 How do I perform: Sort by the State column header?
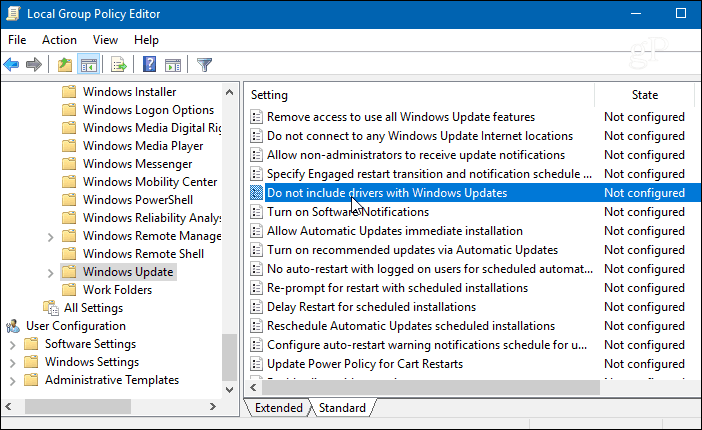(x=644, y=95)
